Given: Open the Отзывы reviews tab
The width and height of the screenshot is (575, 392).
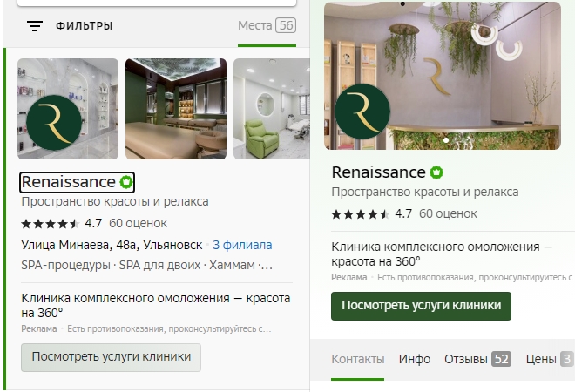Looking at the screenshot, I should 477,359.
